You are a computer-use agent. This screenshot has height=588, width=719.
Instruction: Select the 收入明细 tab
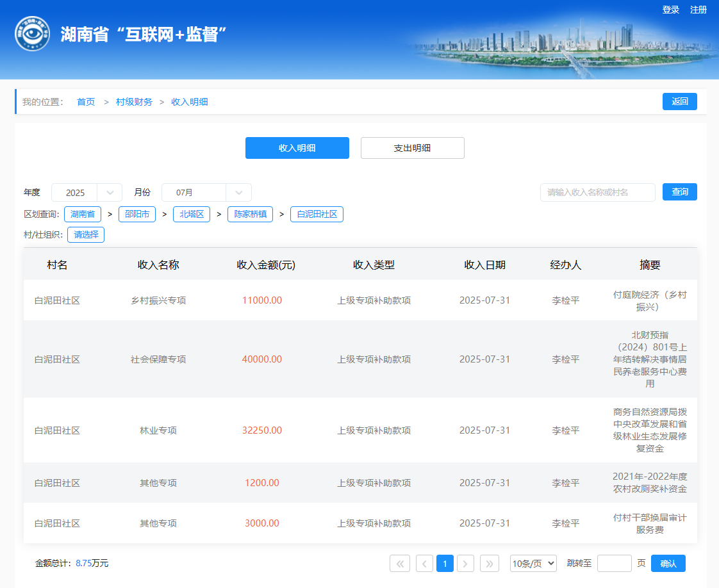tap(297, 148)
